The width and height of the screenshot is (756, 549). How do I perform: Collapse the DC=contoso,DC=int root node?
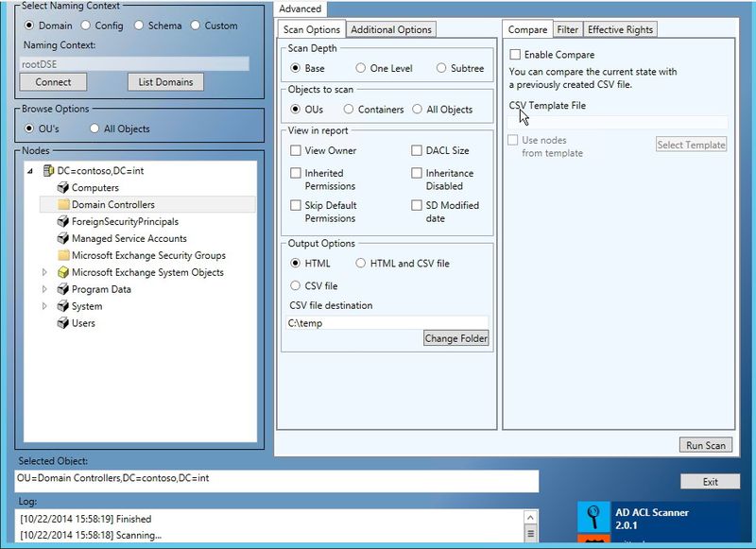pos(29,171)
